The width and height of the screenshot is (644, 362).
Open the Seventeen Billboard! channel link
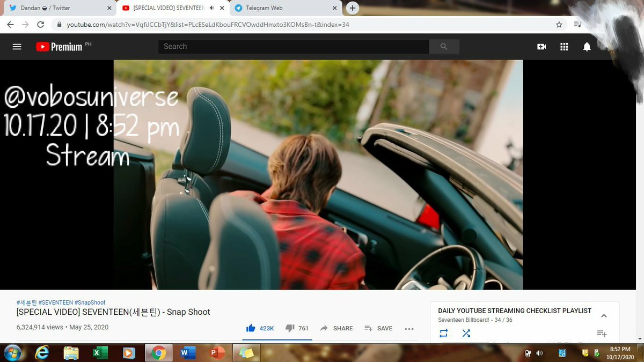click(463, 320)
